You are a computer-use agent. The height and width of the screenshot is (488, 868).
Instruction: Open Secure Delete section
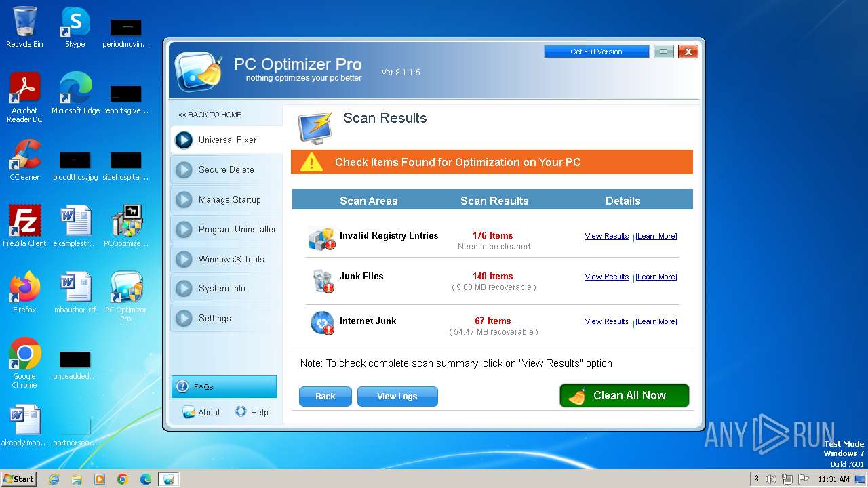[226, 169]
